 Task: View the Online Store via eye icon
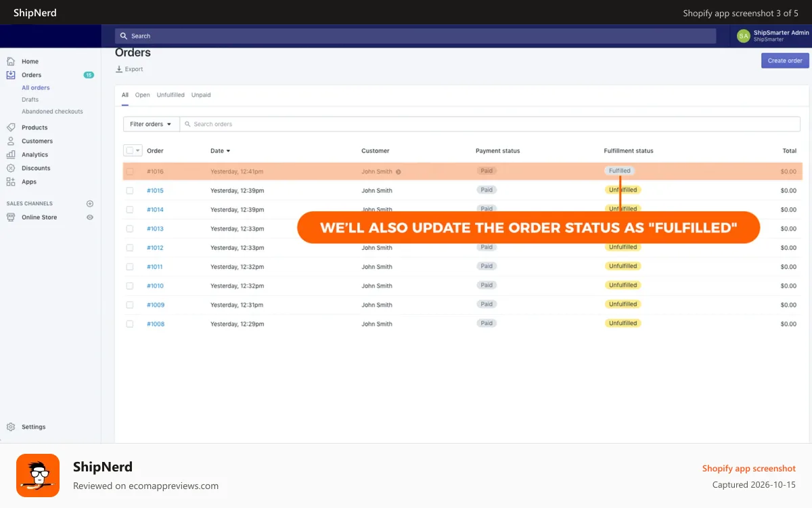(90, 217)
